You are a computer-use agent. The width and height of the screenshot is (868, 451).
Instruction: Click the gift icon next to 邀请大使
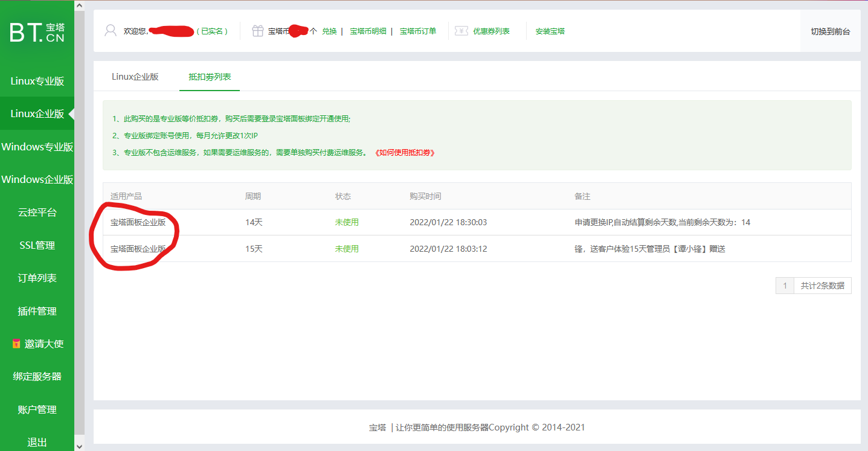point(16,344)
